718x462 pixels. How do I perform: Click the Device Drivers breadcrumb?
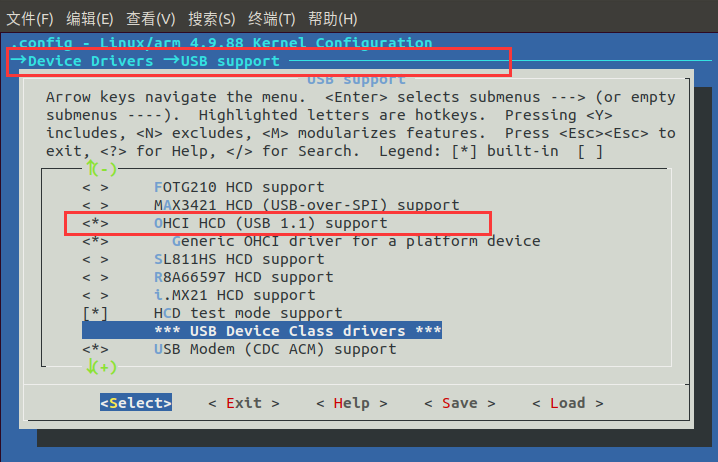coord(91,61)
